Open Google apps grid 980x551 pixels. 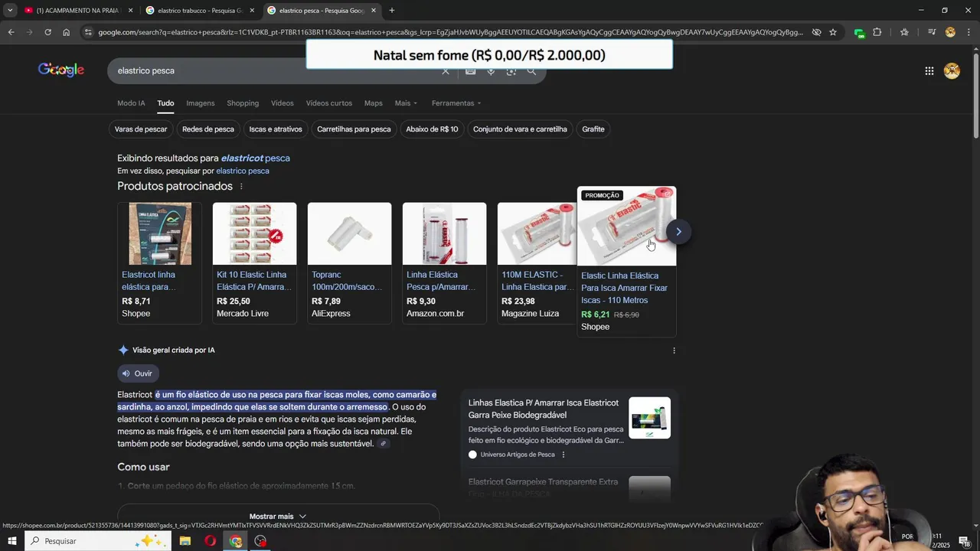click(929, 71)
